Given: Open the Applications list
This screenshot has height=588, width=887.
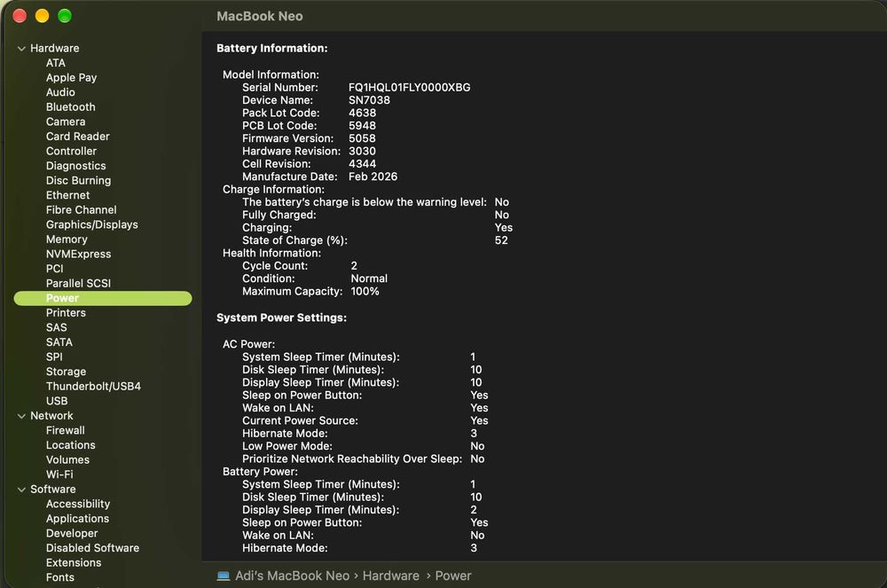Looking at the screenshot, I should [x=77, y=519].
